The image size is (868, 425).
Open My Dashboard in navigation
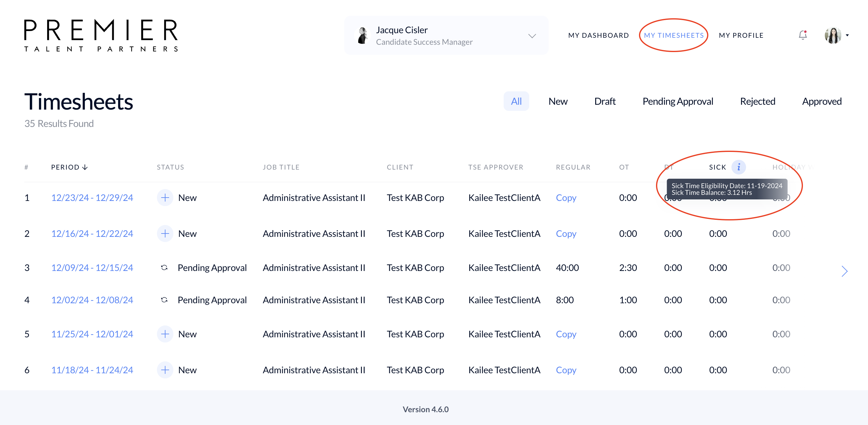click(x=598, y=35)
